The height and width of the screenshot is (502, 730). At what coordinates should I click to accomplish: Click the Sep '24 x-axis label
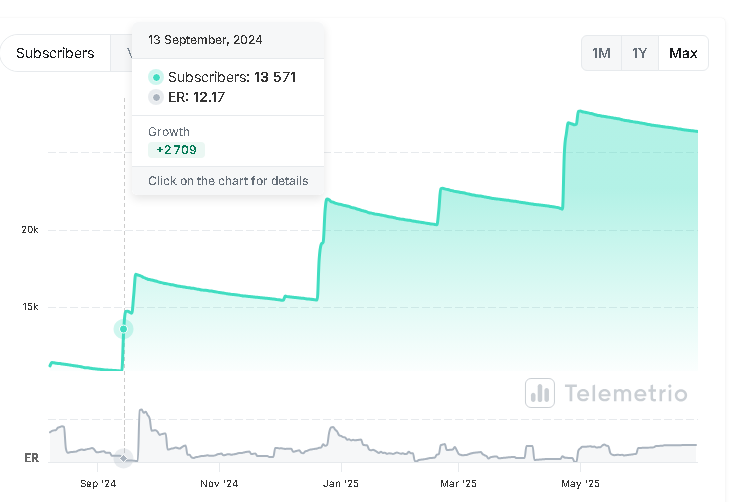click(98, 483)
